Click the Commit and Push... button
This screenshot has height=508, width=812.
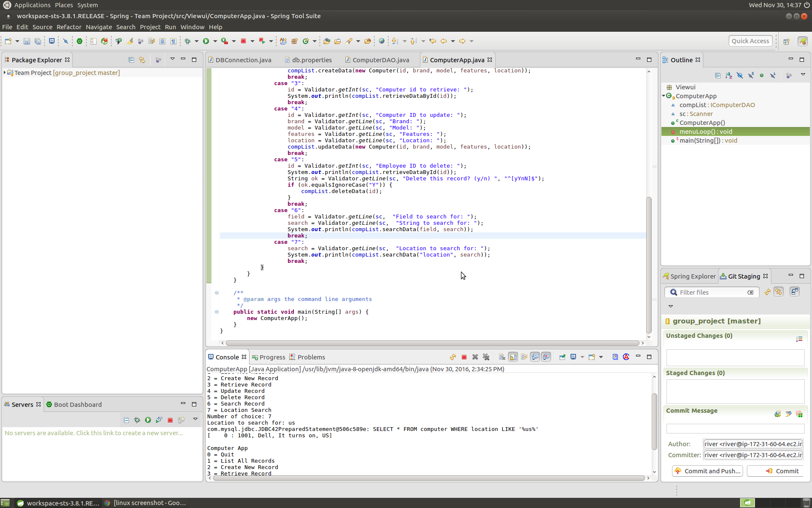[x=707, y=471]
